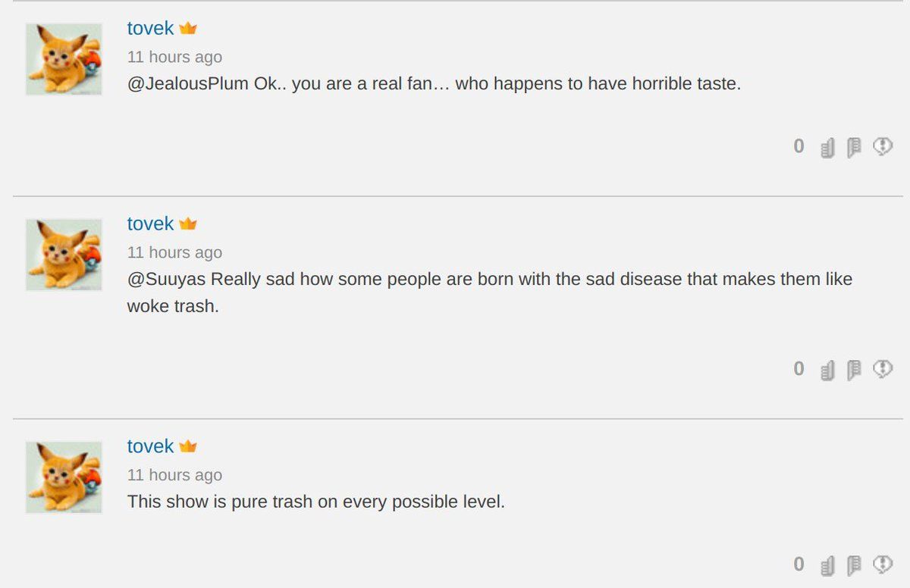Flag the "This show is pure trash" comment
The width and height of the screenshot is (910, 588).
882,565
